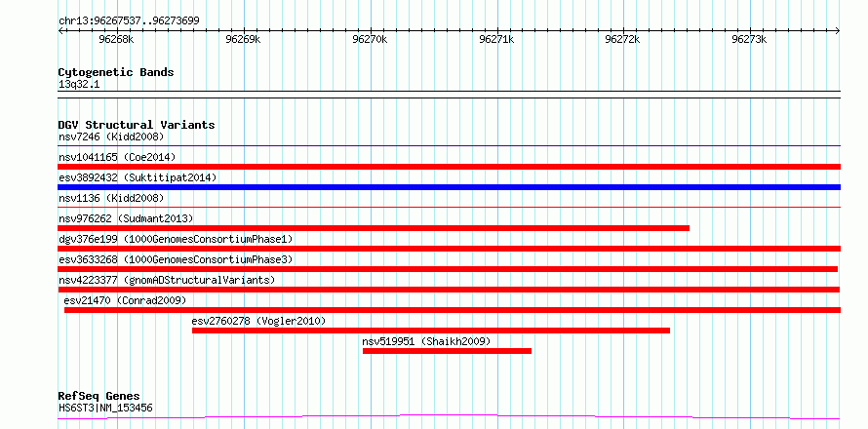Screen dimensions: 868x429
Task: Click the esv21470 (Conrad2009) label
Action: point(125,300)
